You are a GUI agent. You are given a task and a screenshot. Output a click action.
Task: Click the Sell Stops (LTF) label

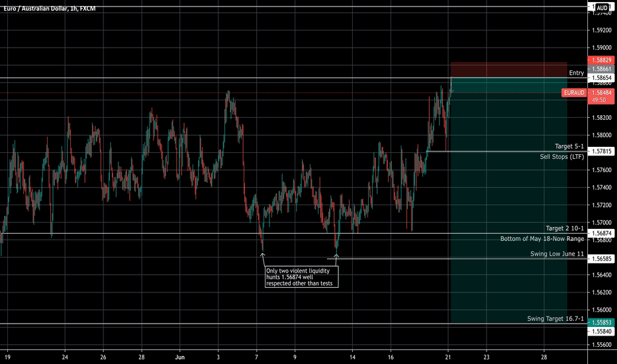(562, 157)
